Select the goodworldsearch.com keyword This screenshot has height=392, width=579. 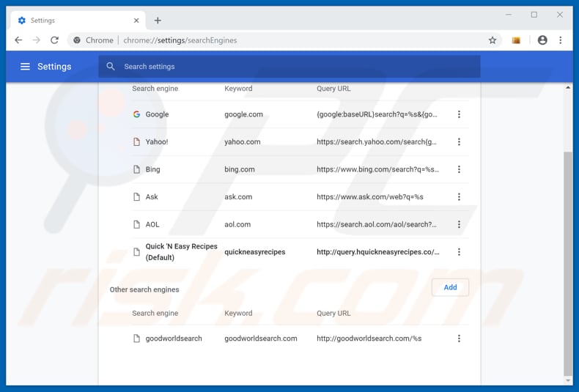261,339
